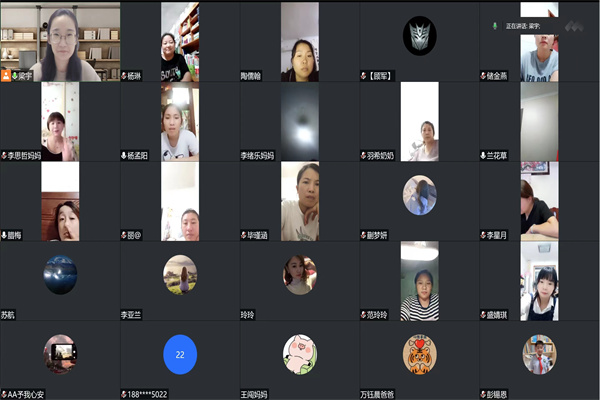Click 腊梅's microphone icon
The image size is (600, 400).
point(4,235)
